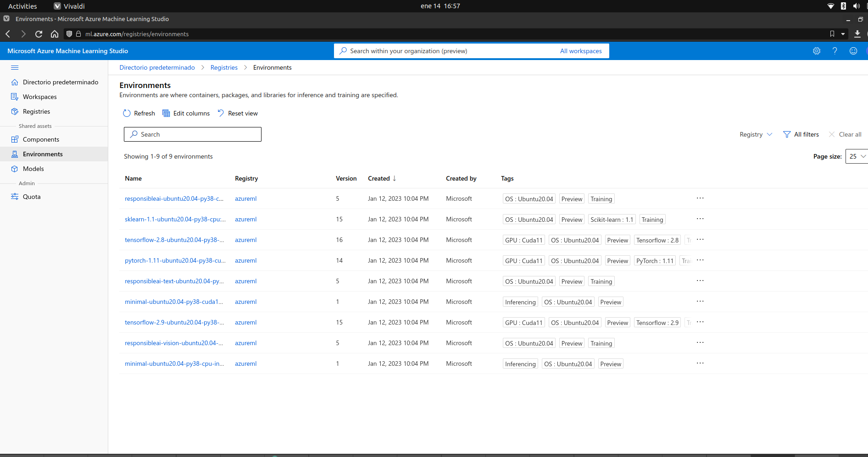The height and width of the screenshot is (457, 868).
Task: Open the Activities overview
Action: tap(22, 6)
